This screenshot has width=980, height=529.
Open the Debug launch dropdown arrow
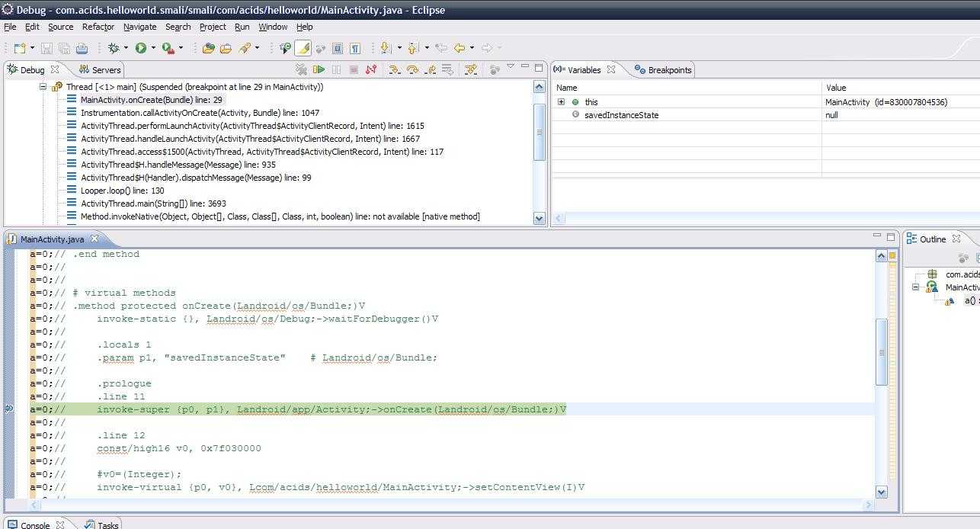coord(126,48)
